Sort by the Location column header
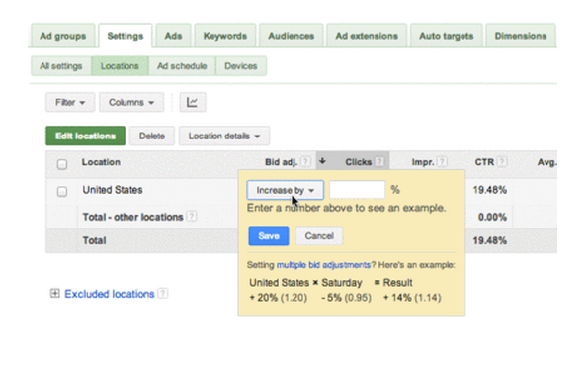588x365 pixels. [x=101, y=162]
